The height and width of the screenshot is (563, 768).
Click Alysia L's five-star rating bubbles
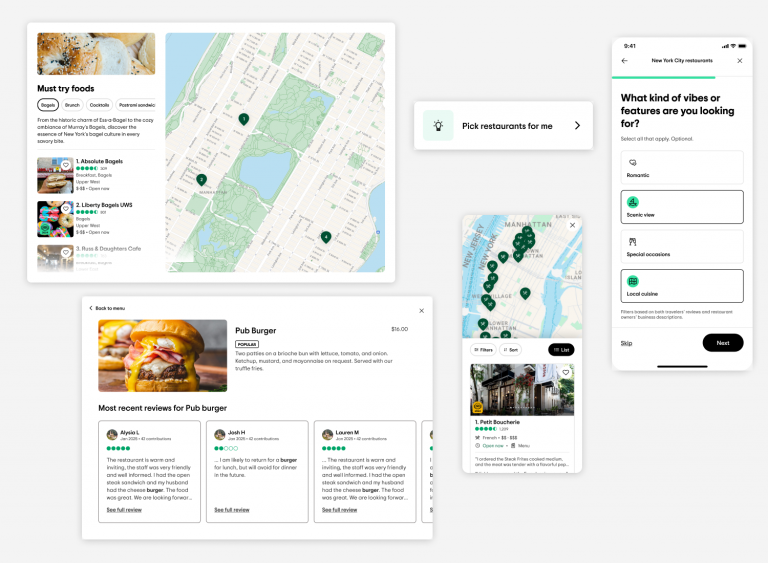[x=119, y=448]
